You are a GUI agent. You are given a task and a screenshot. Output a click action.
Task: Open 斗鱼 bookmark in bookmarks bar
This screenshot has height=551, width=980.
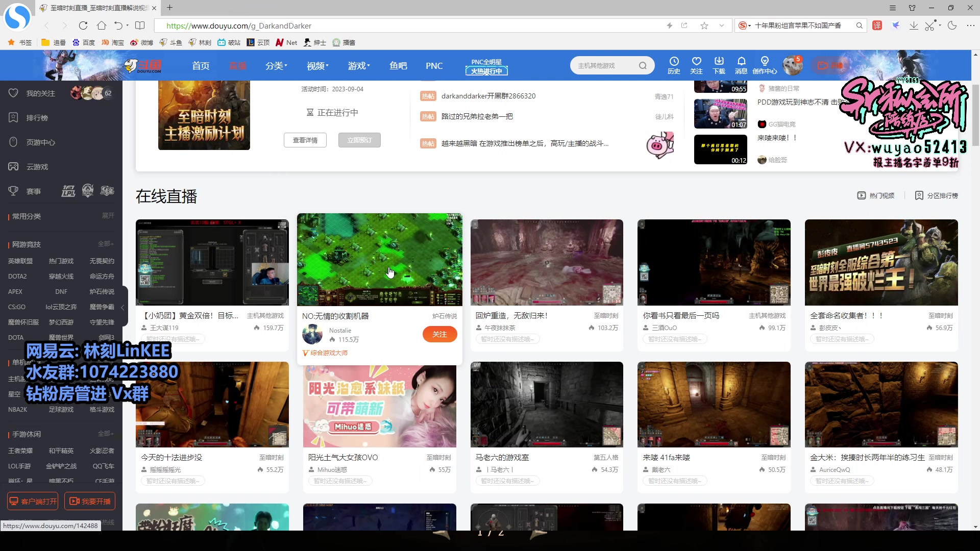[x=170, y=42]
